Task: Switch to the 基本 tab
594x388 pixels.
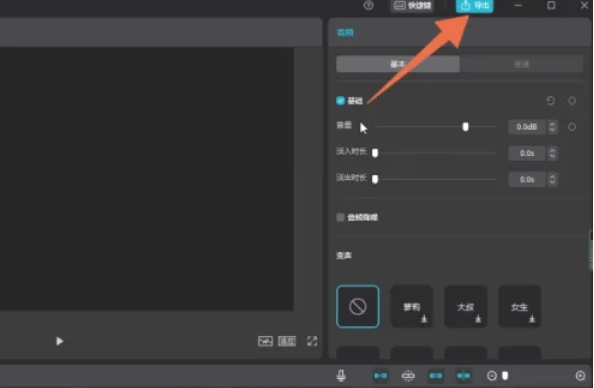Action: [x=398, y=64]
